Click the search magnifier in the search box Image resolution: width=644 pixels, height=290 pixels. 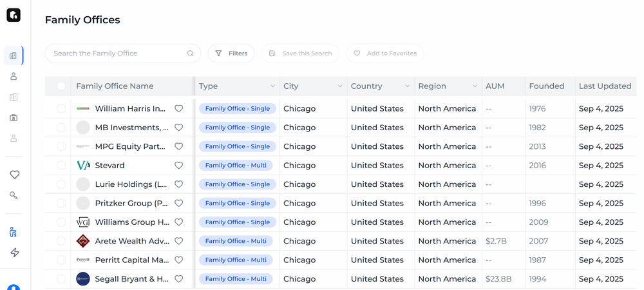[x=190, y=53]
